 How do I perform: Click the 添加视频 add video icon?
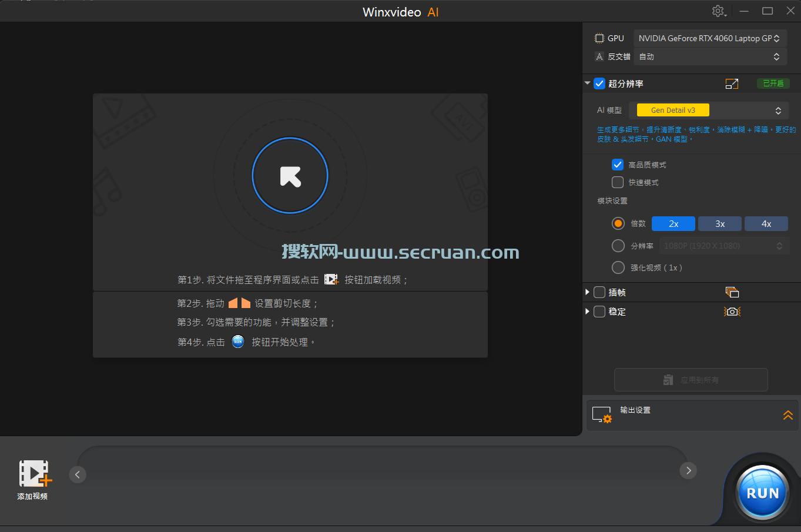35,474
